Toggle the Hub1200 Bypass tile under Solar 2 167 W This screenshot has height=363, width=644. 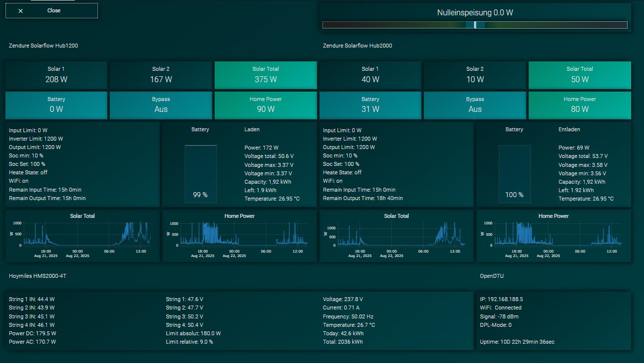tap(161, 105)
